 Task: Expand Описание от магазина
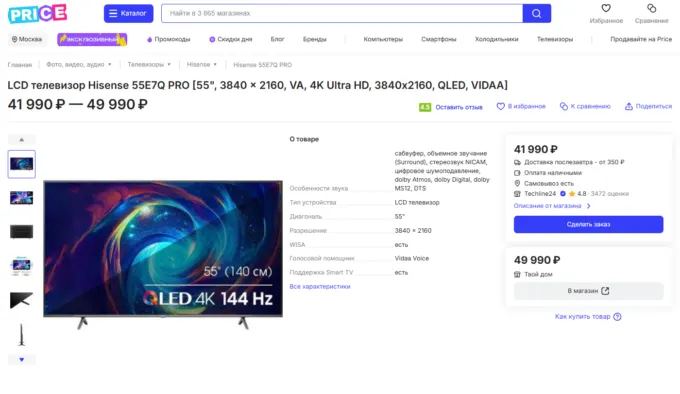(x=552, y=206)
